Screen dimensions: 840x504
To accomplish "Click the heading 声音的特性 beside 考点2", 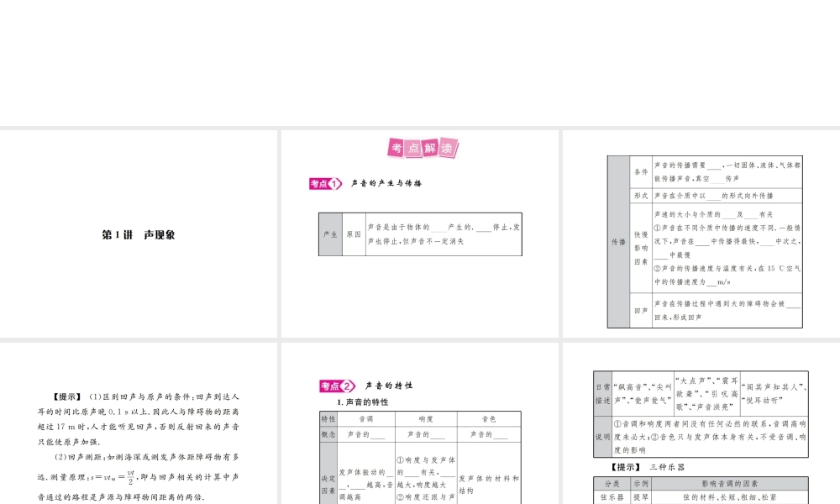I will click(389, 385).
